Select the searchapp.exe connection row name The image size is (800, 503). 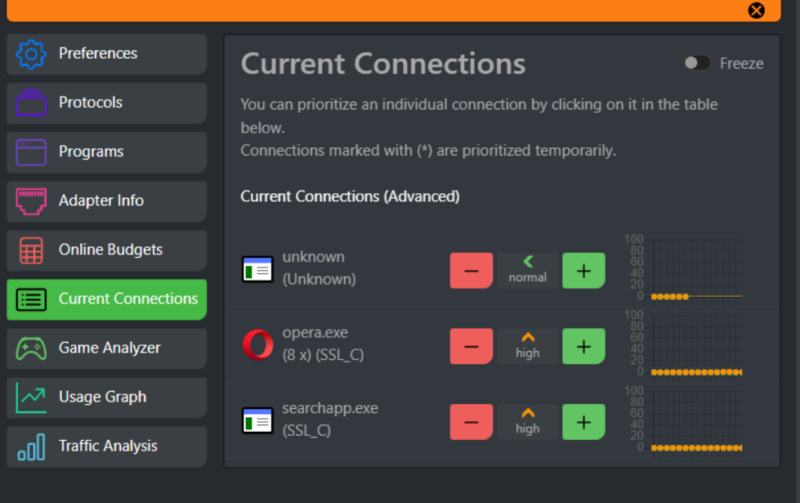coord(330,408)
